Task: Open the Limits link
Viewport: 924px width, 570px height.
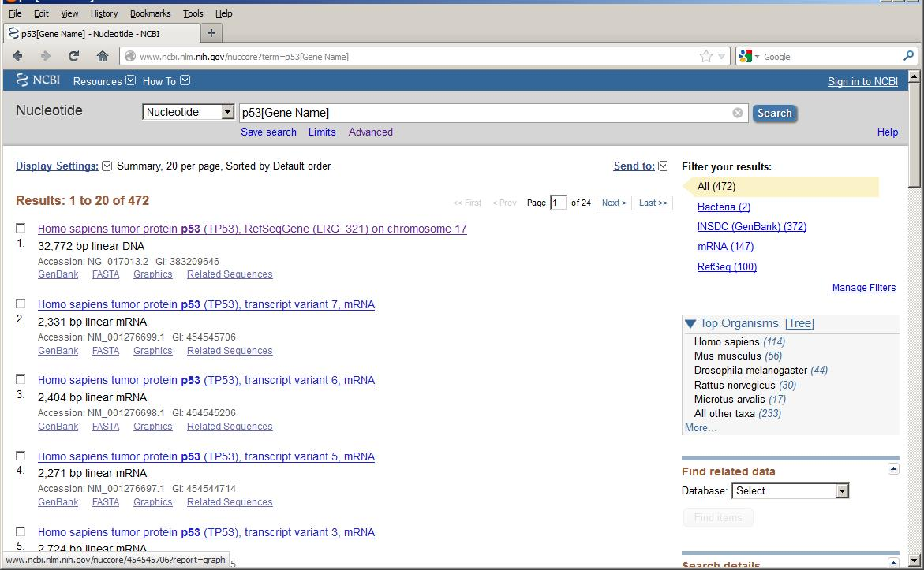Action: pyautogui.click(x=322, y=132)
